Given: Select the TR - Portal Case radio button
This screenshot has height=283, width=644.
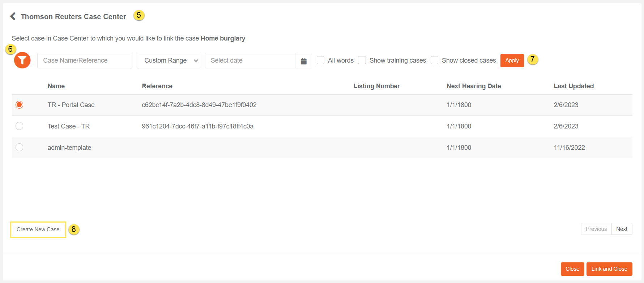Looking at the screenshot, I should [x=20, y=105].
